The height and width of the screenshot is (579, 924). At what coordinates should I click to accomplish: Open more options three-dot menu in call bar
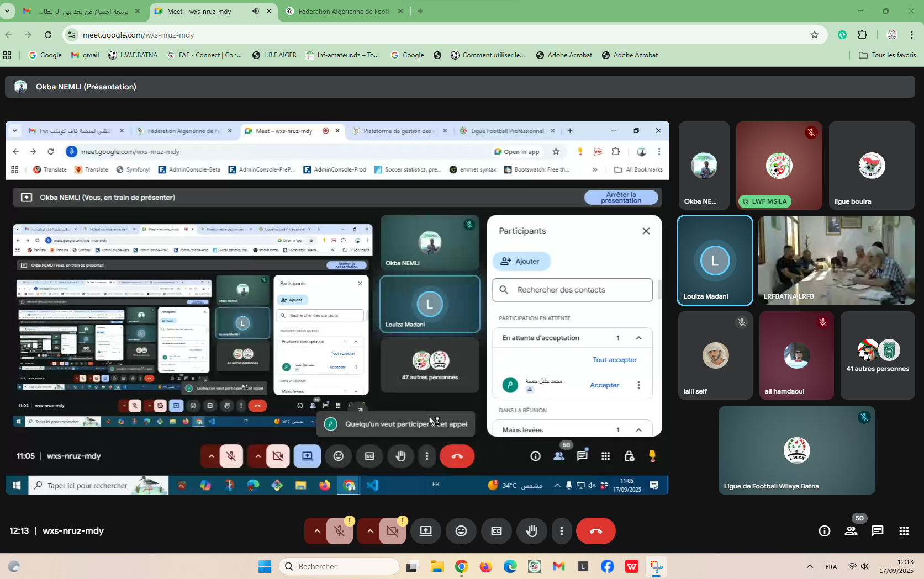pos(561,531)
